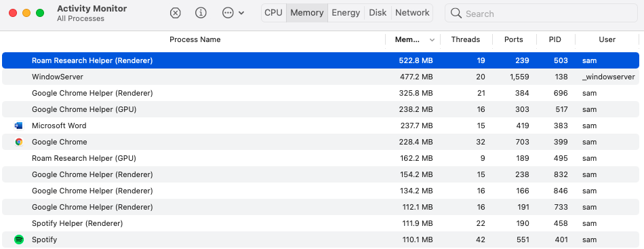Viewport: 644px width, 249px height.
Task: Click the magnifying glass search icon
Action: 456,14
